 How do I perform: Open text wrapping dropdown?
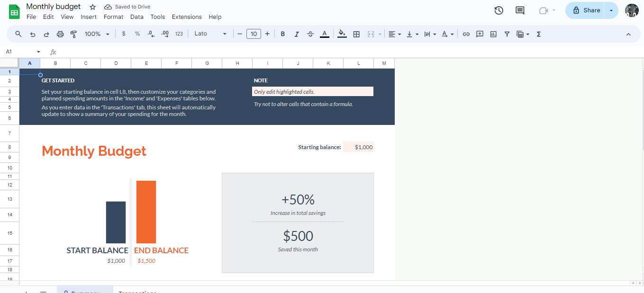(x=430, y=34)
